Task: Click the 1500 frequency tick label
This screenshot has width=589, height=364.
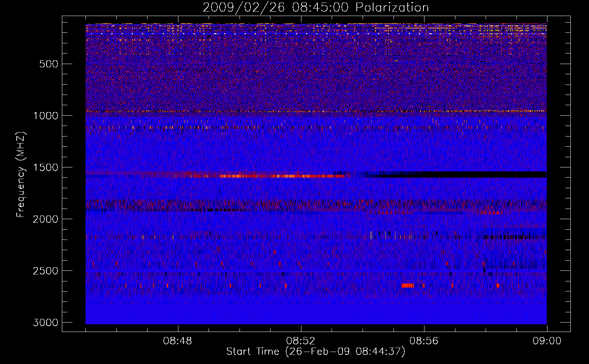Action: pos(46,167)
